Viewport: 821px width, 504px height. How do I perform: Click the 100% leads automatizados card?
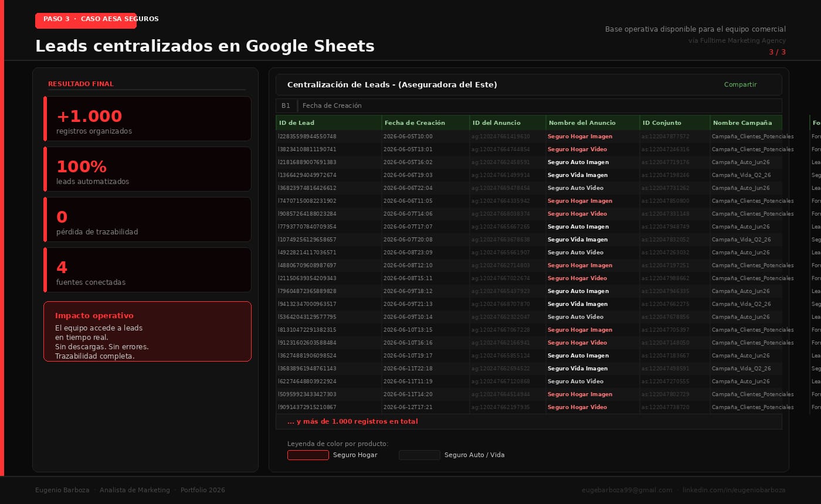point(148,169)
